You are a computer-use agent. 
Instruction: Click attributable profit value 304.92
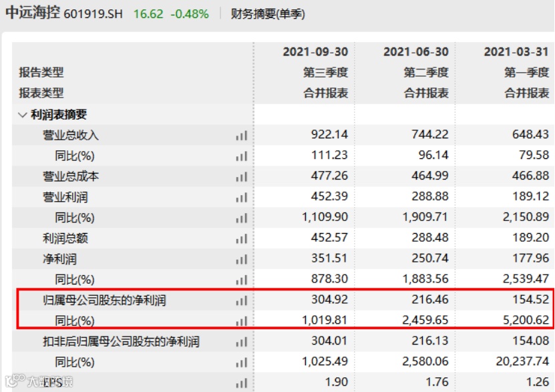tap(329, 299)
